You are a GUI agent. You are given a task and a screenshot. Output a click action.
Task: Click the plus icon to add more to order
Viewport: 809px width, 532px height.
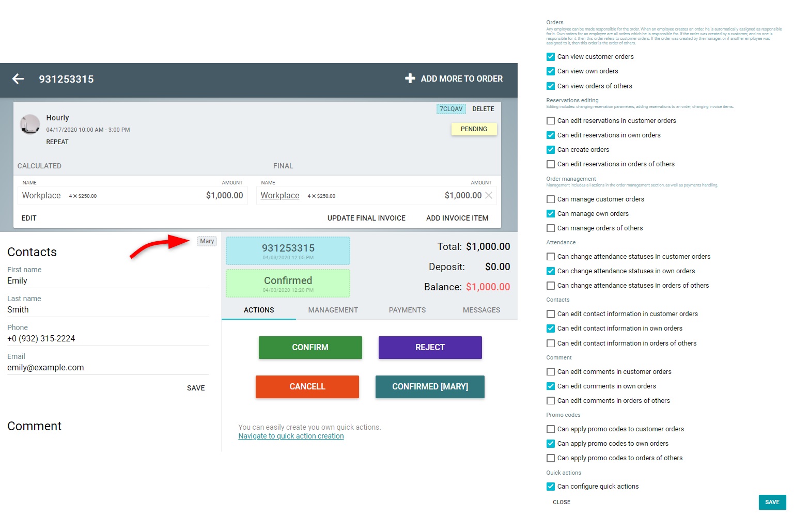[x=410, y=79]
